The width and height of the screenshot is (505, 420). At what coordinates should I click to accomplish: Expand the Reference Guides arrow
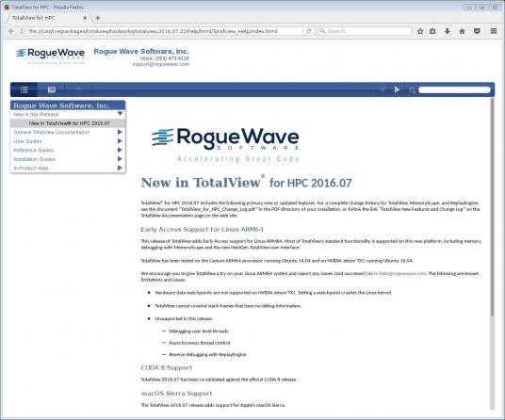tap(120, 150)
